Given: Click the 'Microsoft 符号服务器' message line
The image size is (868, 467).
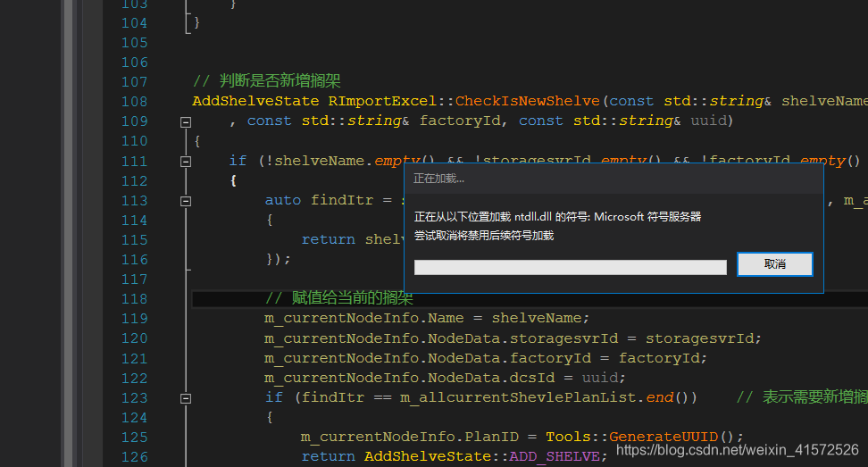Looking at the screenshot, I should click(557, 217).
